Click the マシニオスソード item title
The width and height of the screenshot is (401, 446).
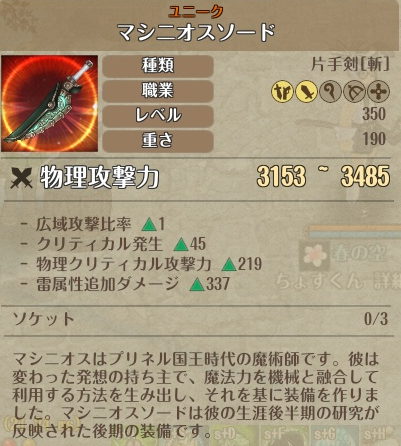point(197,32)
